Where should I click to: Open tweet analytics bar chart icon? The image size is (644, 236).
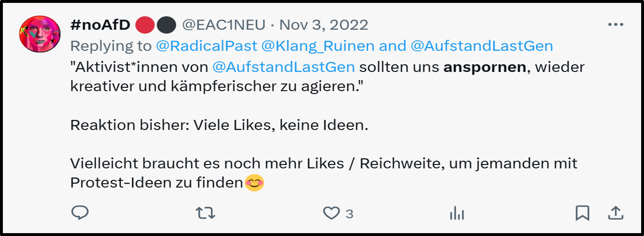coord(457,213)
